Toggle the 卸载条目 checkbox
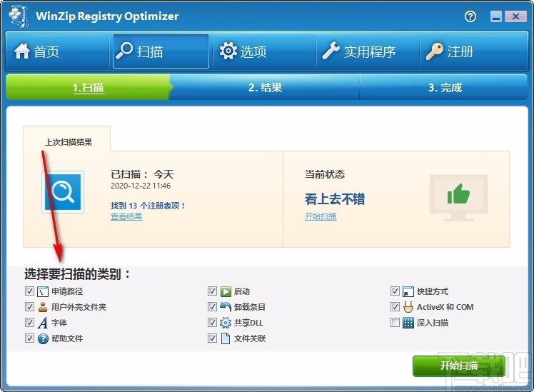The width and height of the screenshot is (534, 392). pyautogui.click(x=212, y=306)
